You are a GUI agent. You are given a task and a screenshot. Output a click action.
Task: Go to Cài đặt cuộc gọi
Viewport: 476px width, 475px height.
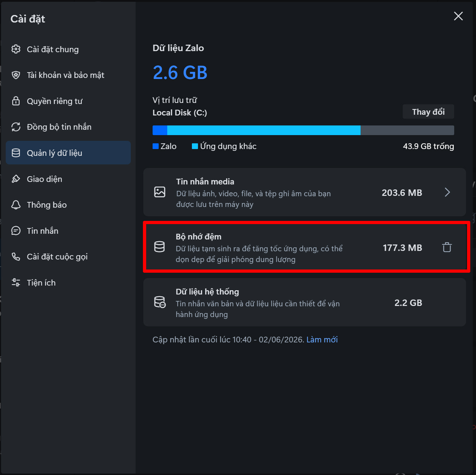coord(68,257)
